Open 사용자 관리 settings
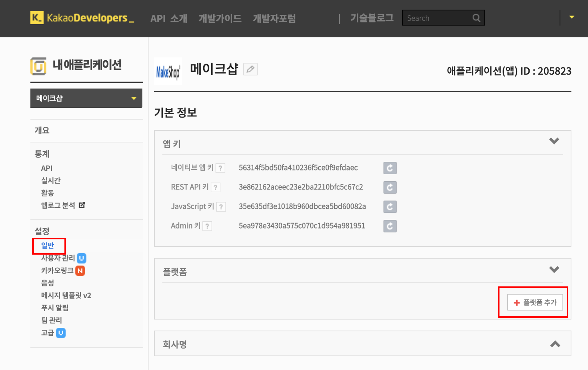Viewport: 588px width, 370px height. (x=58, y=258)
